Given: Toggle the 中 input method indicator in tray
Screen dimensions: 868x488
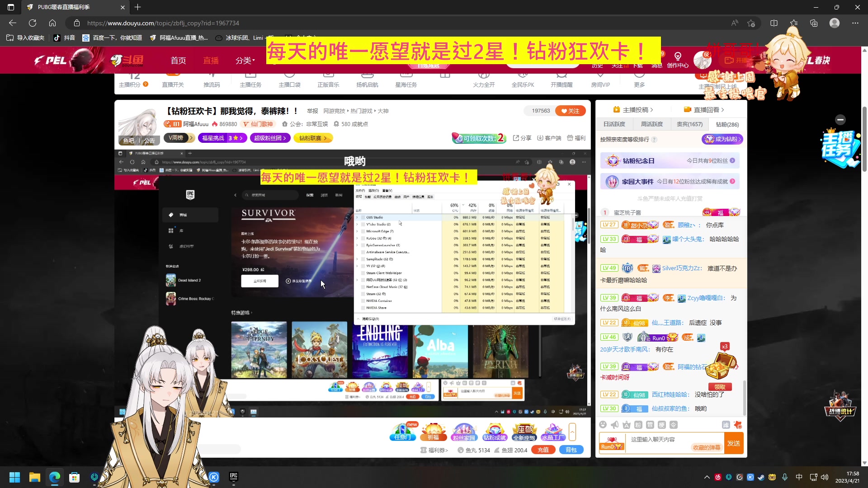Looking at the screenshot, I should 799,477.
